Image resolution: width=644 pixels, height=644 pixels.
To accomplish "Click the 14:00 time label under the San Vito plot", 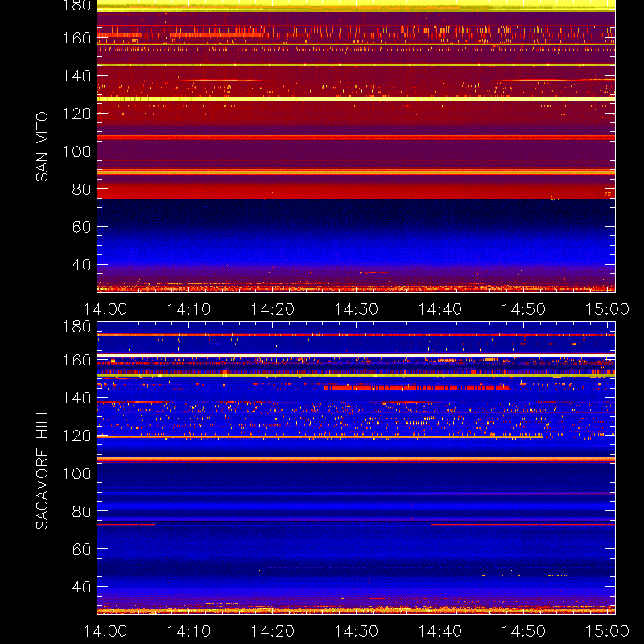I will point(105,309).
